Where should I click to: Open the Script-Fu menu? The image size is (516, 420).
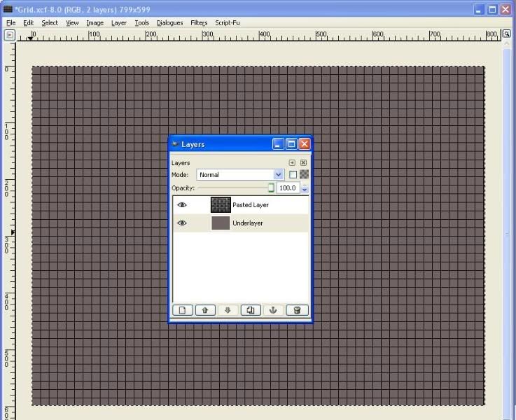tap(228, 22)
